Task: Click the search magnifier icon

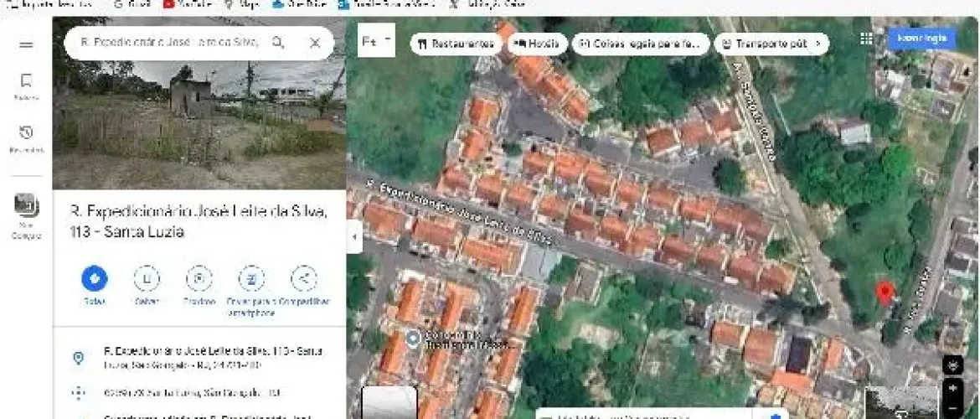Action: point(279,42)
